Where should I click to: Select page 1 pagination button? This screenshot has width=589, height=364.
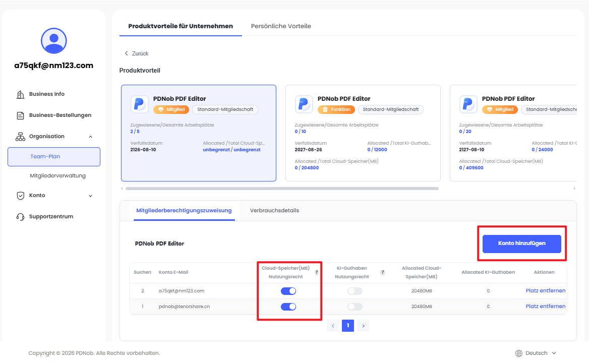click(348, 326)
